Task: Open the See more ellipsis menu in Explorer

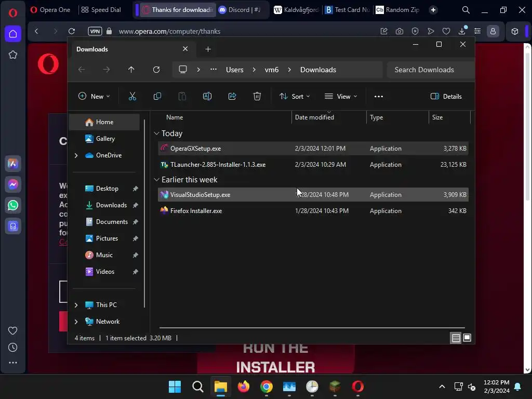Action: coord(378,96)
